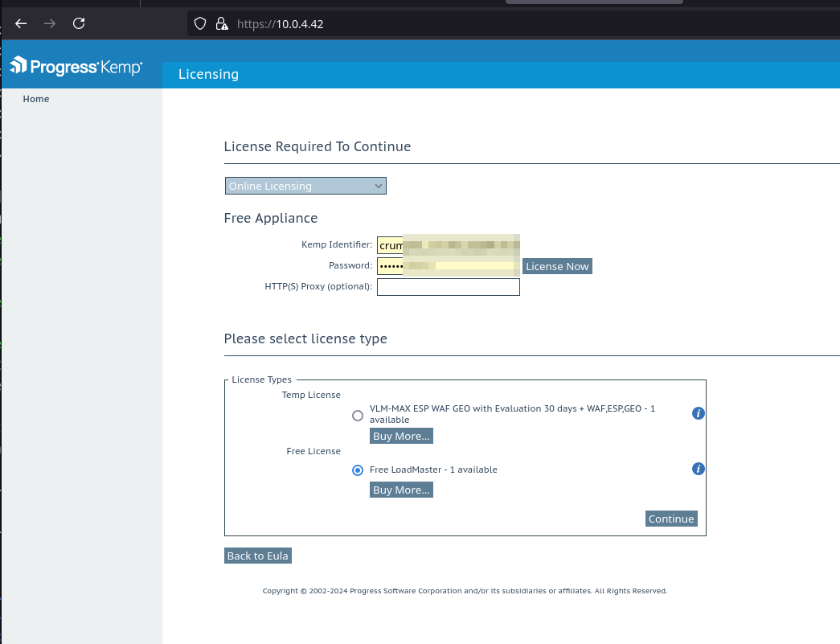Screen dimensions: 840x644
Task: Select the Free LoadMaster radio button
Action: [x=358, y=470]
